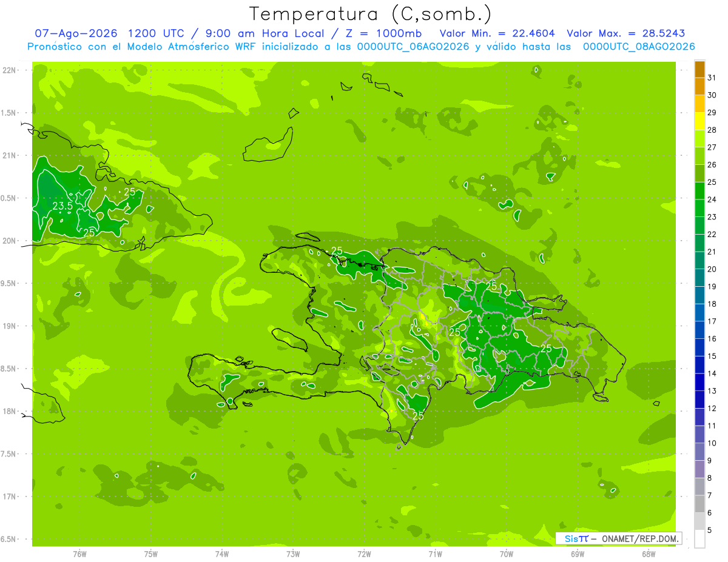Click the purple swatch between 9 and 10
Viewport: 728px width, 562px height.
(x=699, y=452)
